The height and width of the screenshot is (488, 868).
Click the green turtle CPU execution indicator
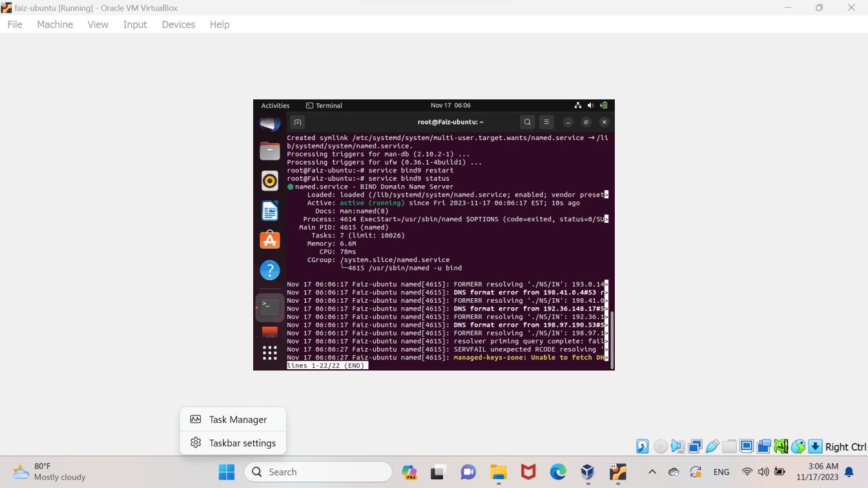coord(781,446)
